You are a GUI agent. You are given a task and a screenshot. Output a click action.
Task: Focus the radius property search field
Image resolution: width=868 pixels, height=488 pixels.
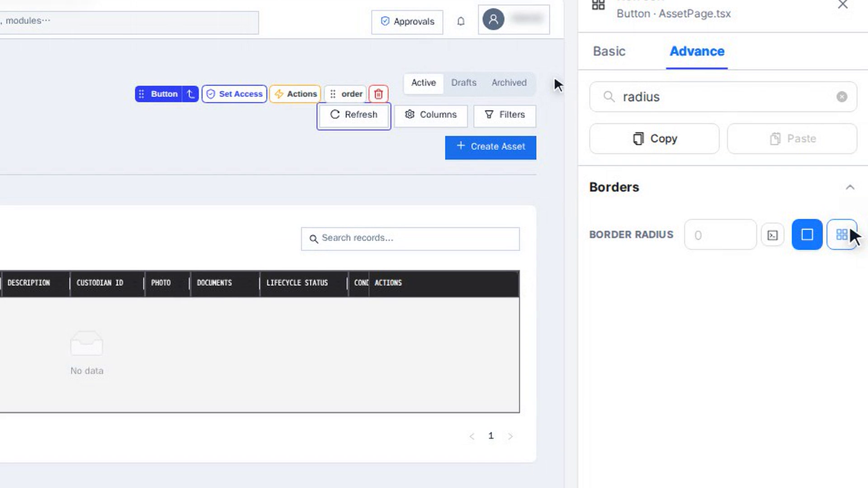click(723, 97)
